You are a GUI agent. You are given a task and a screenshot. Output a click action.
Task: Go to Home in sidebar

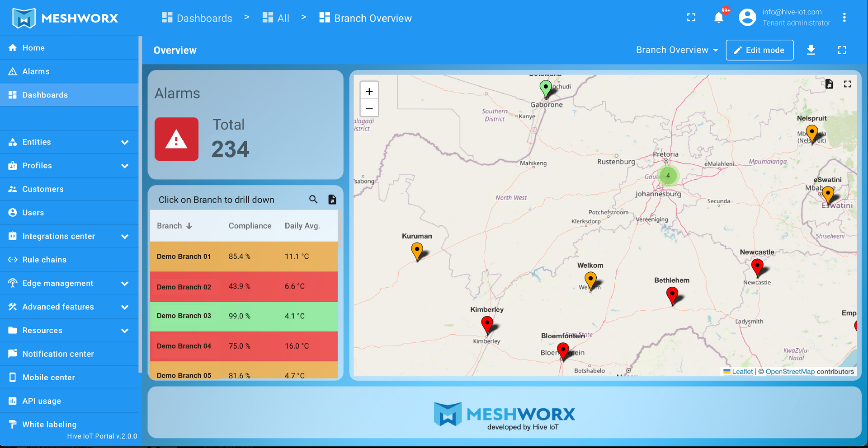(x=69, y=48)
